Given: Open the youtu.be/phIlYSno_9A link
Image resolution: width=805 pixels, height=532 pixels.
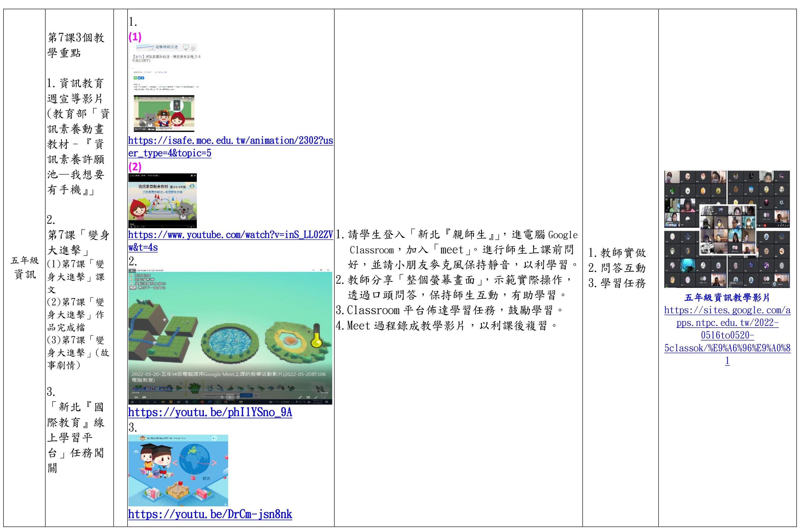Looking at the screenshot, I should (x=210, y=413).
